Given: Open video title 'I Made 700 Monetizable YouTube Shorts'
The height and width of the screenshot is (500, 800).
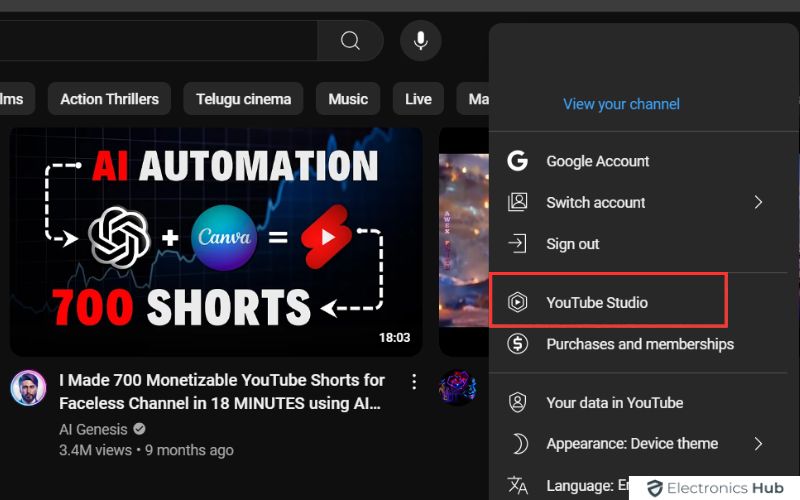Looking at the screenshot, I should (221, 391).
